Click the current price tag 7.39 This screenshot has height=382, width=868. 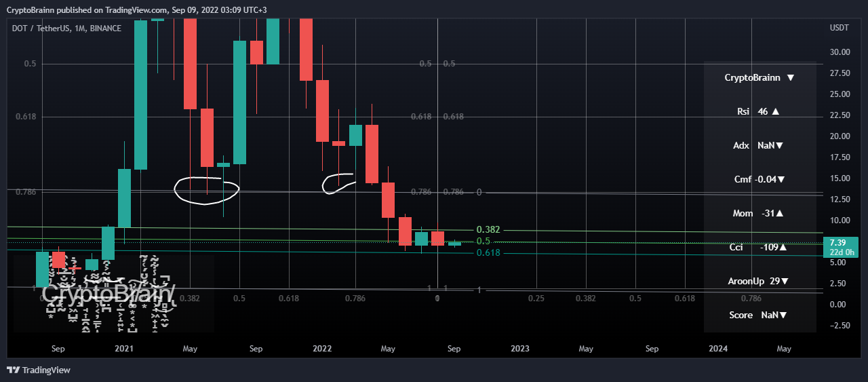841,247
